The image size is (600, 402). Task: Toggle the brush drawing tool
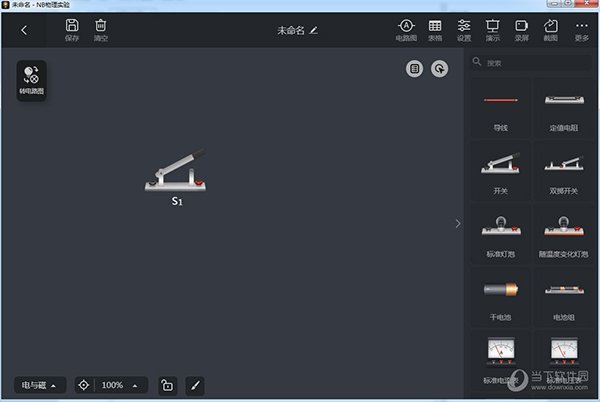click(195, 385)
